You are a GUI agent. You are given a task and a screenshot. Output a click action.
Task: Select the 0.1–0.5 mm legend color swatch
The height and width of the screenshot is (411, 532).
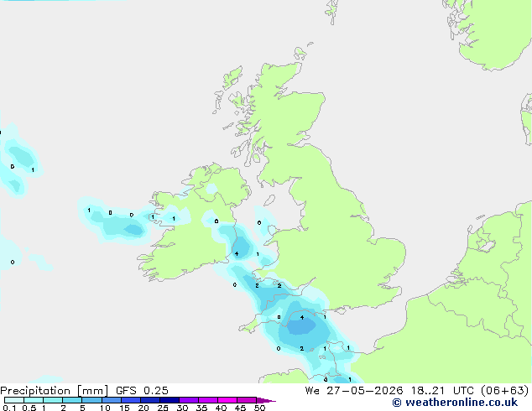[14, 400]
